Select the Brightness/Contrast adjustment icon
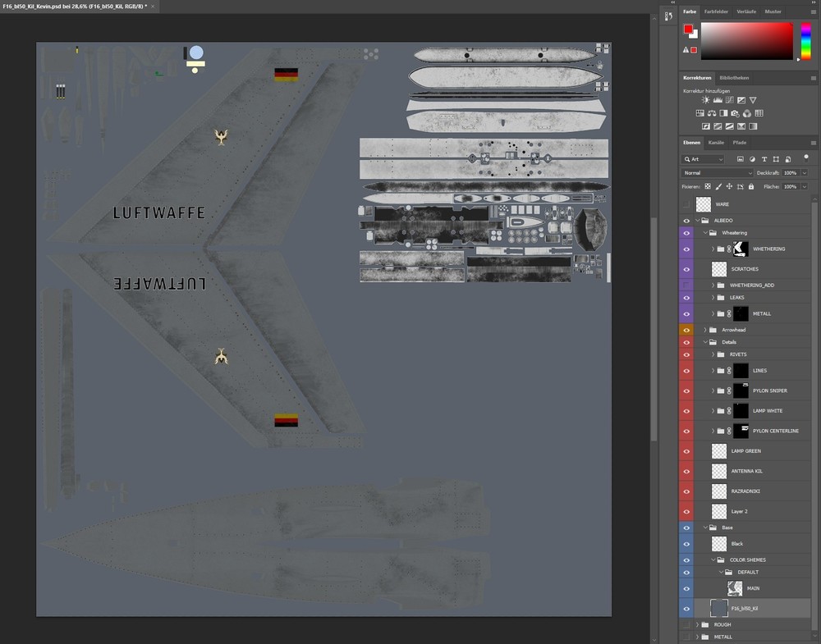Screen dimensions: 821x644 click(704, 99)
